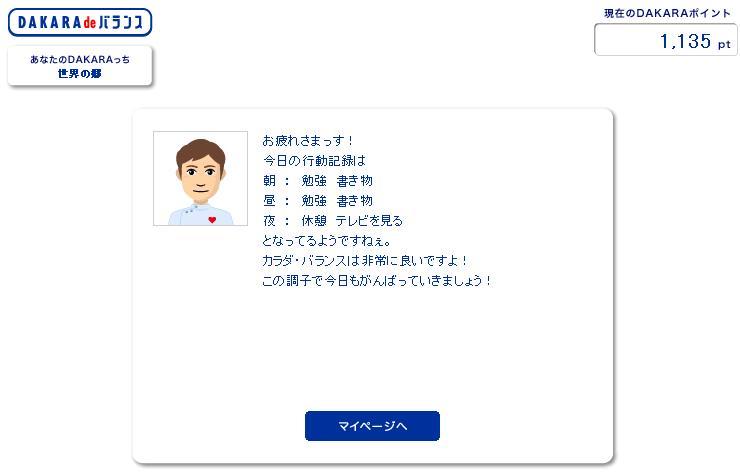Click the pt unit beside the points
This screenshot has width=740, height=476.
[724, 45]
